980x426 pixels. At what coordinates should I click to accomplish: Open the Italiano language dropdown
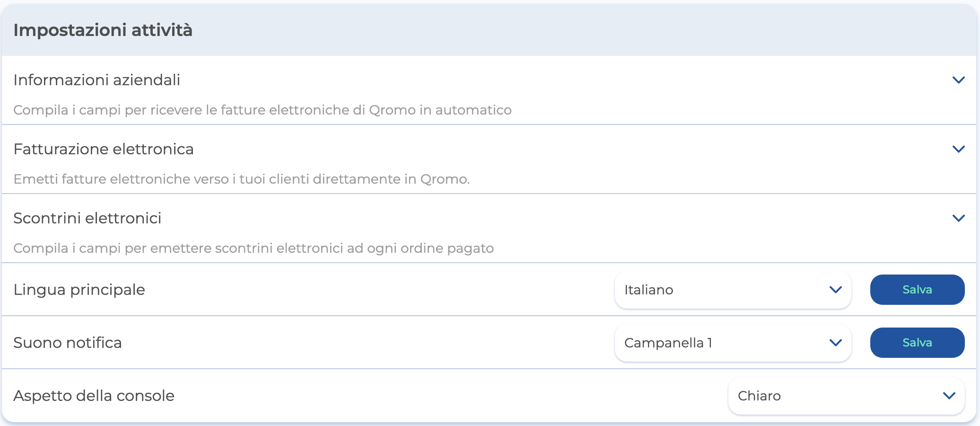tap(724, 290)
